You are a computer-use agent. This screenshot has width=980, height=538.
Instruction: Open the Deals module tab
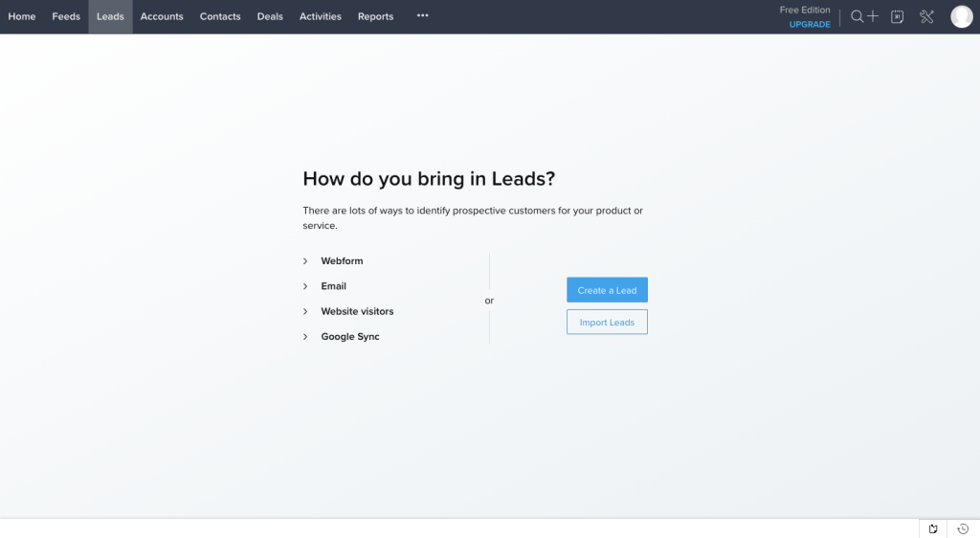point(270,16)
